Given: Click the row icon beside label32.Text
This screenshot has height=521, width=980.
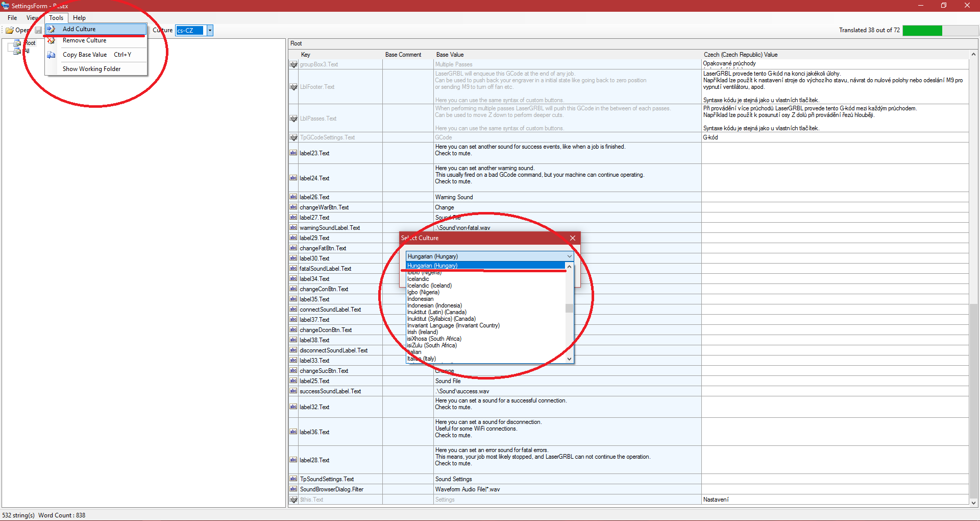Looking at the screenshot, I should 293,407.
